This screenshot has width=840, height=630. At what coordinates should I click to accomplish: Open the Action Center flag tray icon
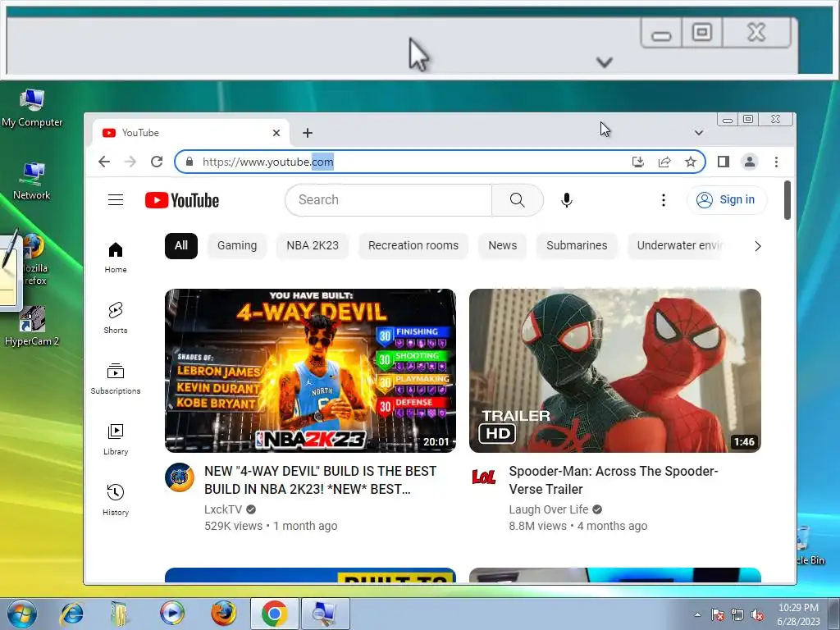coord(717,614)
